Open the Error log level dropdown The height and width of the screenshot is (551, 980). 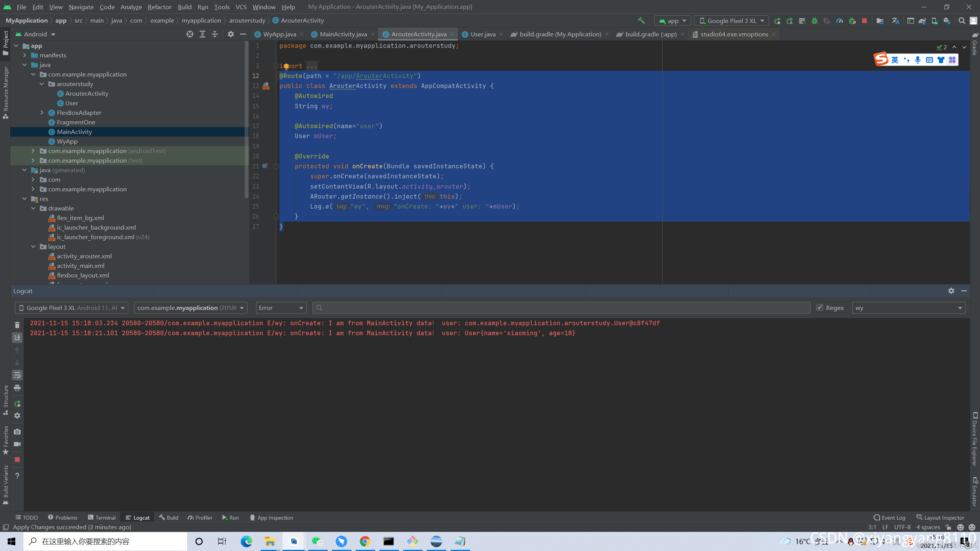[281, 308]
